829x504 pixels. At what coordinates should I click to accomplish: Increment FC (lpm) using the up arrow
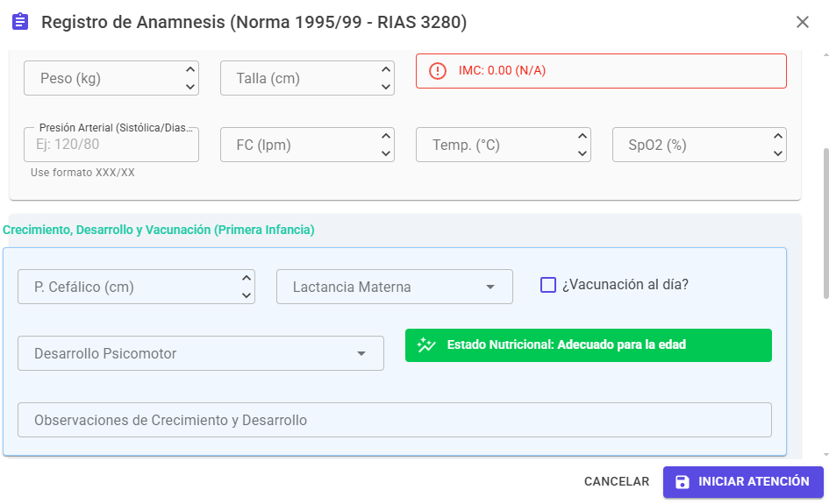386,136
